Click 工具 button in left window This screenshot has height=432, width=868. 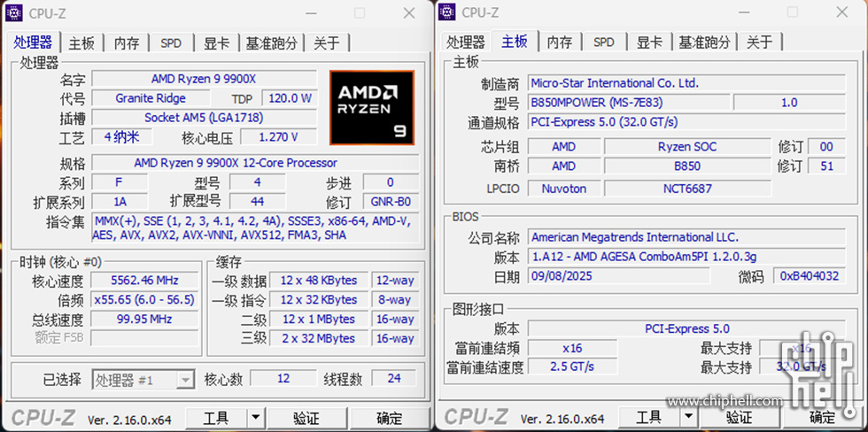[x=216, y=418]
